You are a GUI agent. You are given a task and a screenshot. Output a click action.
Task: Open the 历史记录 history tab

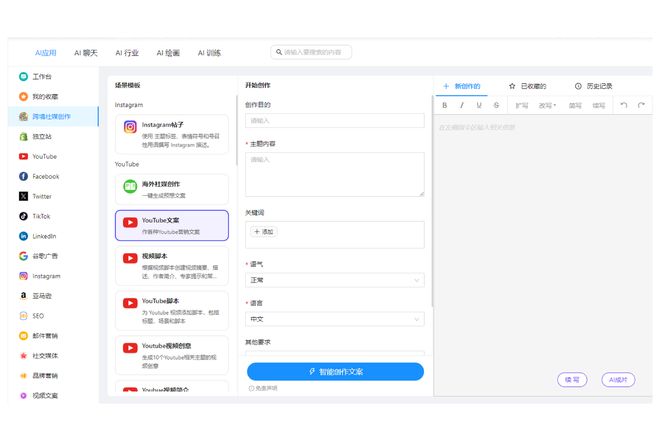593,86
